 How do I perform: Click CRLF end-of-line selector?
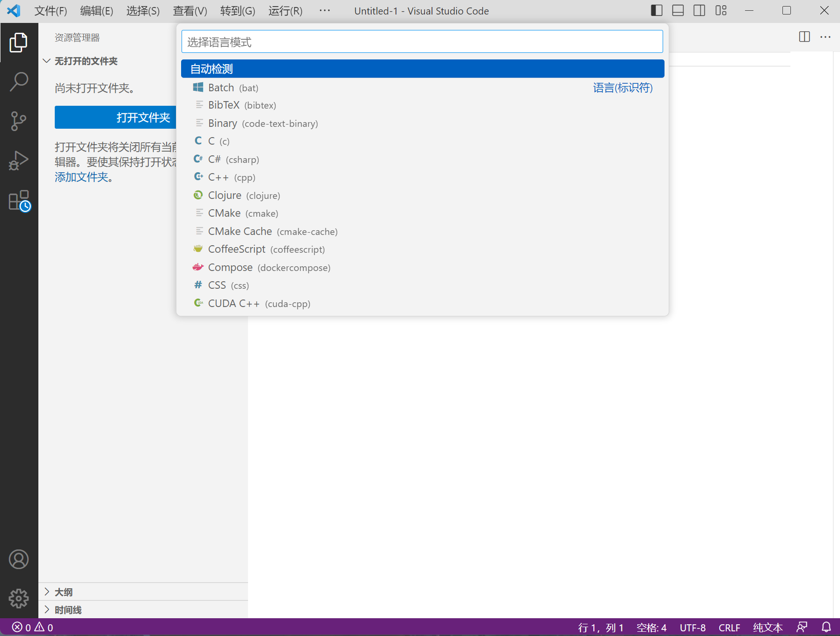(x=729, y=627)
